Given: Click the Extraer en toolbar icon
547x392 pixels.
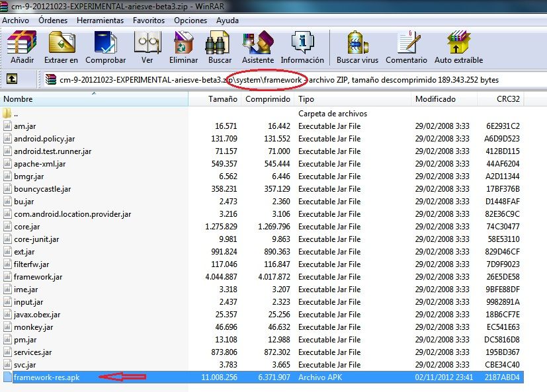Looking at the screenshot, I should pyautogui.click(x=61, y=46).
